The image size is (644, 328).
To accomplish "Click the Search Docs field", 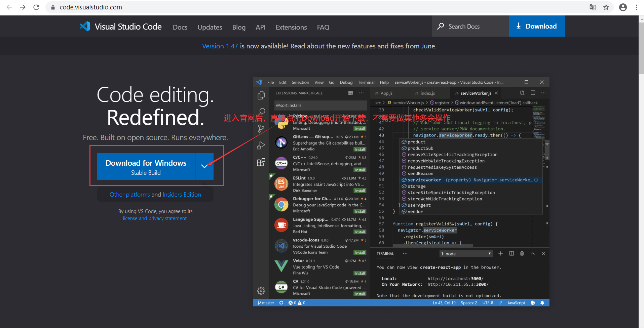I will click(x=470, y=26).
